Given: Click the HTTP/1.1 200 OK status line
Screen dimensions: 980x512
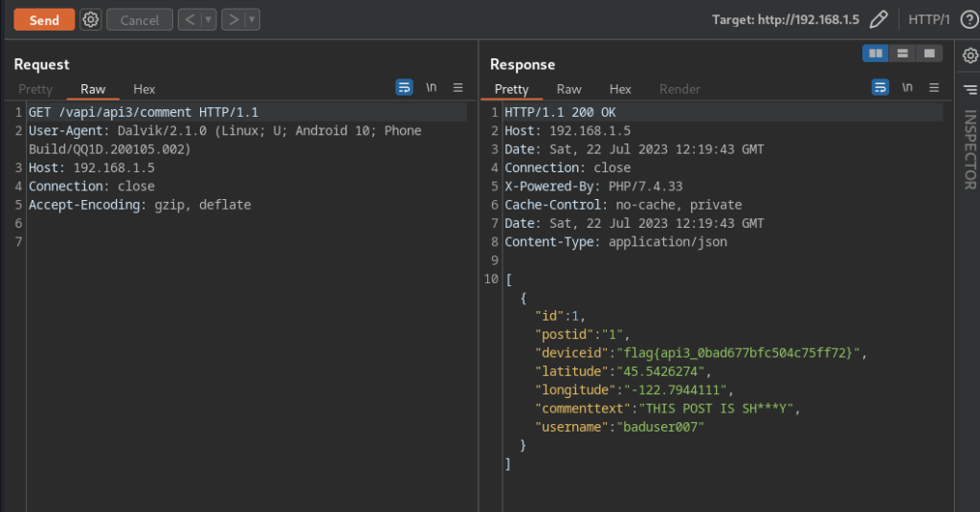Looking at the screenshot, I should point(560,113).
